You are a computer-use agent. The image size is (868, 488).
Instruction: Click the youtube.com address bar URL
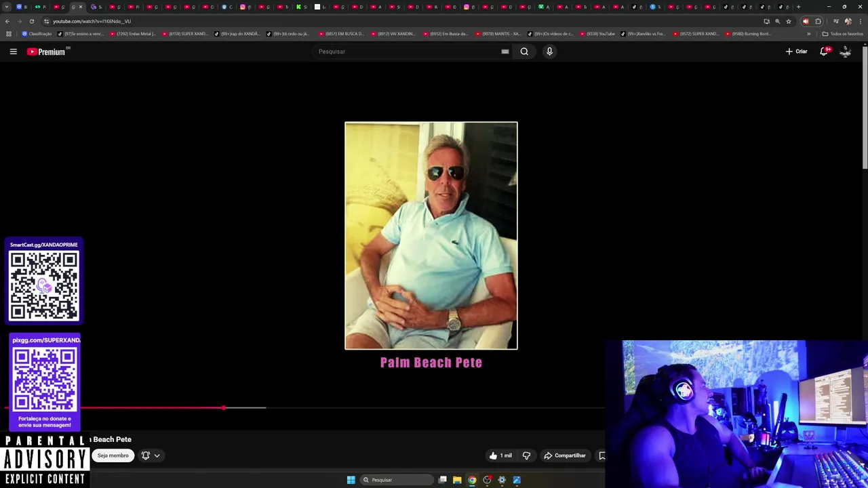[92, 21]
